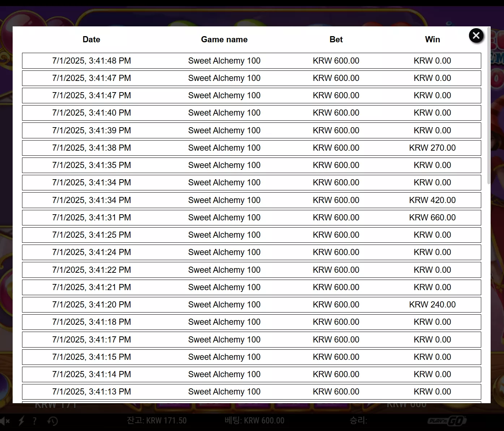This screenshot has width=504, height=431.
Task: Click the Date column header
Action: click(x=91, y=39)
